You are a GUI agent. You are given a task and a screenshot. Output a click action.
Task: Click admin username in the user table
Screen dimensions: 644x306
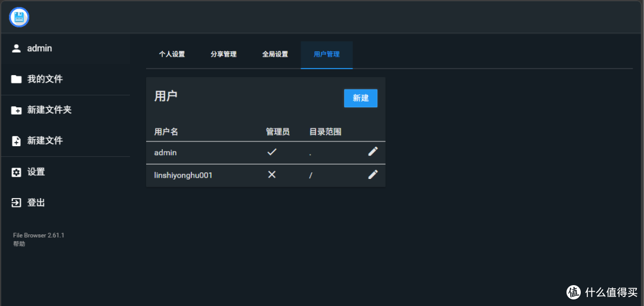(166, 152)
